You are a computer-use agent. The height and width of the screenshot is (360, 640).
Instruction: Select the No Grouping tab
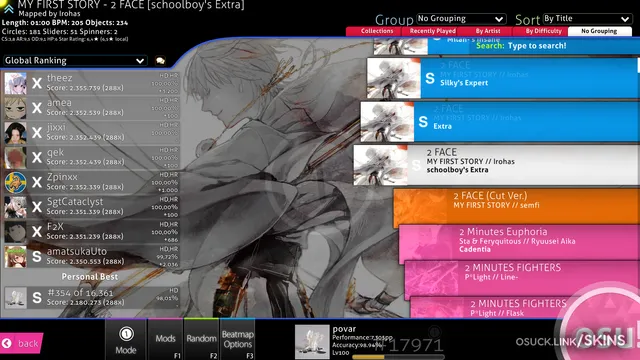[x=600, y=31]
